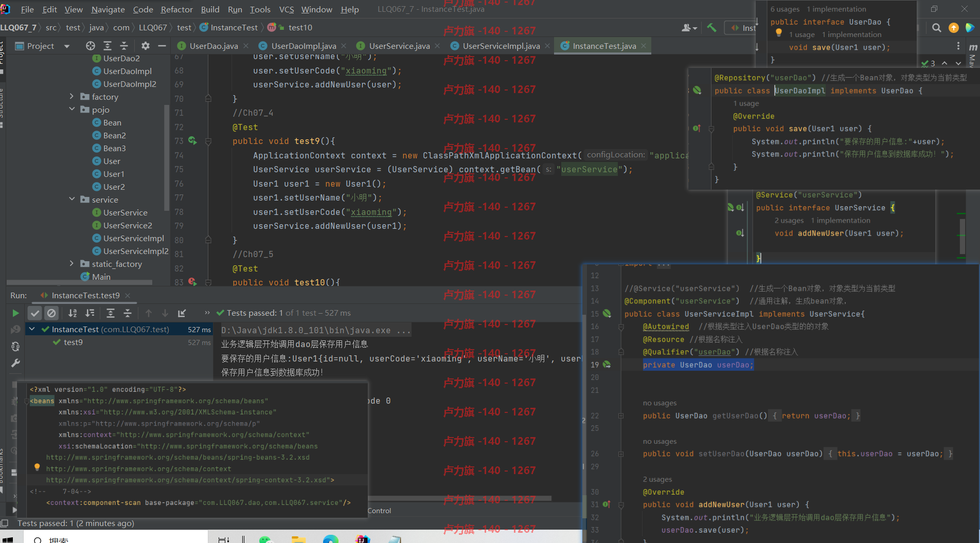Click '2 usages' hint above addNewUser interface

789,221
